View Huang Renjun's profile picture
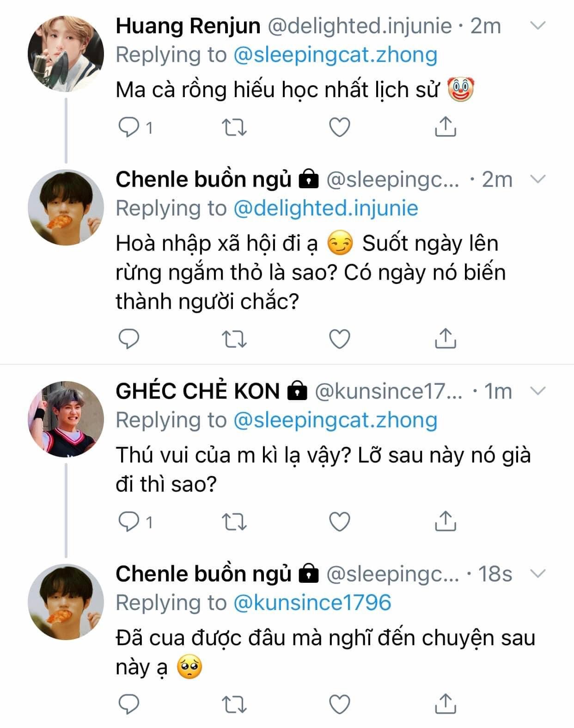The image size is (574, 728). coord(66,54)
